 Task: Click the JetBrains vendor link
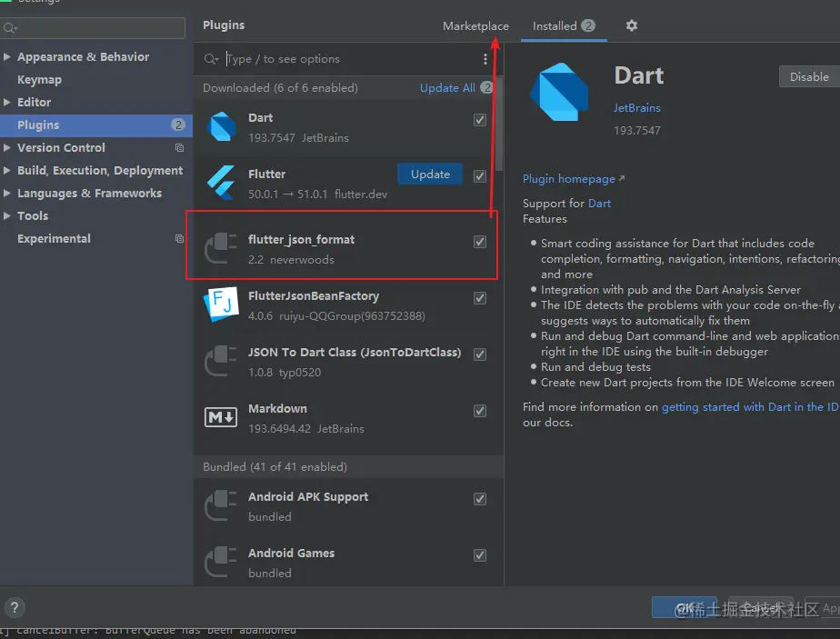(x=636, y=107)
